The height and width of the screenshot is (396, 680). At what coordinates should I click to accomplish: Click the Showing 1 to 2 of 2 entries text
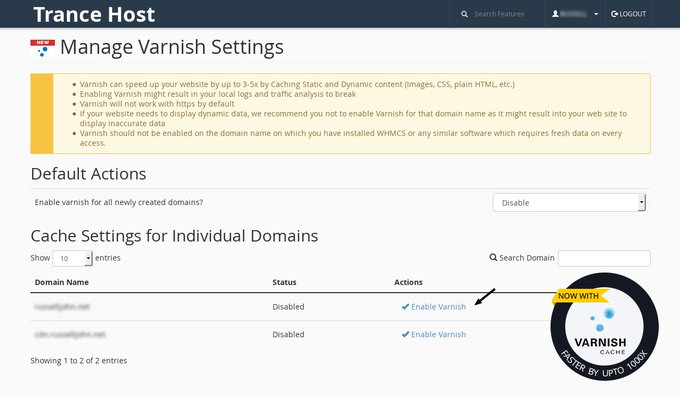click(x=78, y=360)
